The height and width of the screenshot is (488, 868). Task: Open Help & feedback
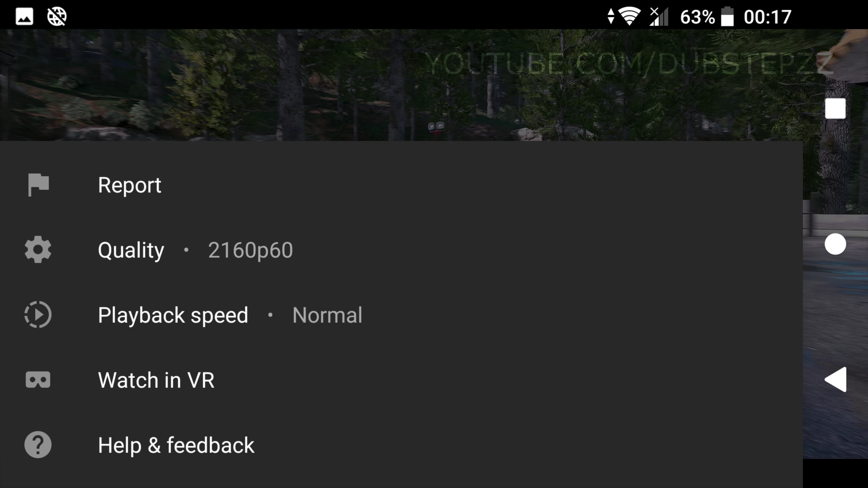point(401,445)
